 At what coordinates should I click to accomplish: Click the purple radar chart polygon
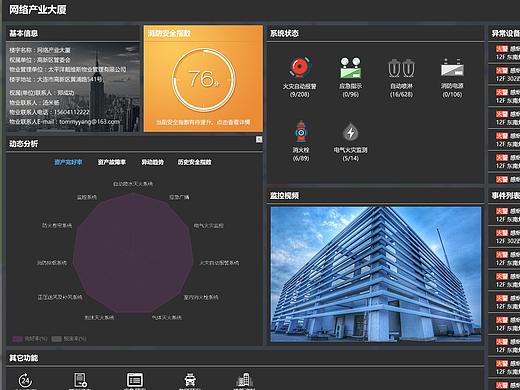coord(133,254)
